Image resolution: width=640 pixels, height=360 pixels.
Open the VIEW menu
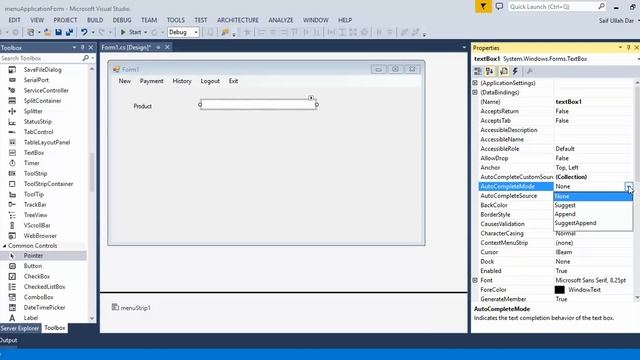tap(37, 20)
